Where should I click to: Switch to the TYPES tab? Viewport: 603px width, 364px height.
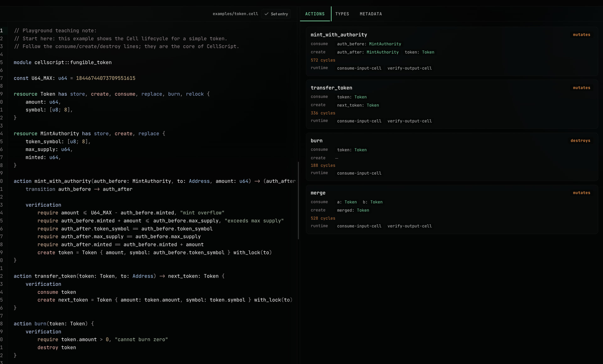point(342,14)
